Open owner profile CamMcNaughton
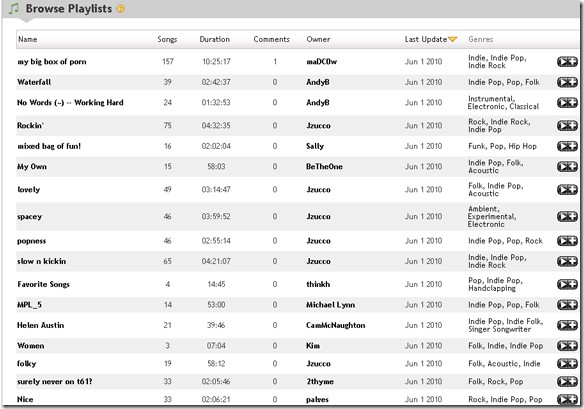584x409 pixels. coord(336,325)
